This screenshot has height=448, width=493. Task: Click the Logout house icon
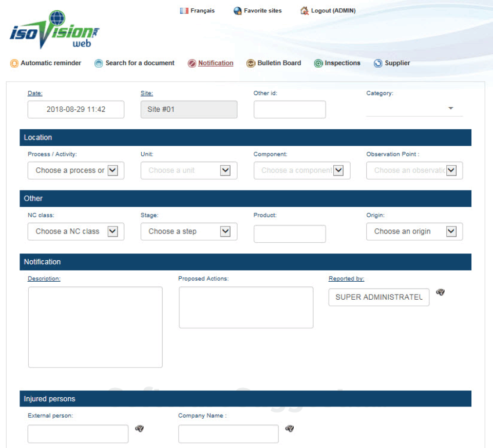304,10
